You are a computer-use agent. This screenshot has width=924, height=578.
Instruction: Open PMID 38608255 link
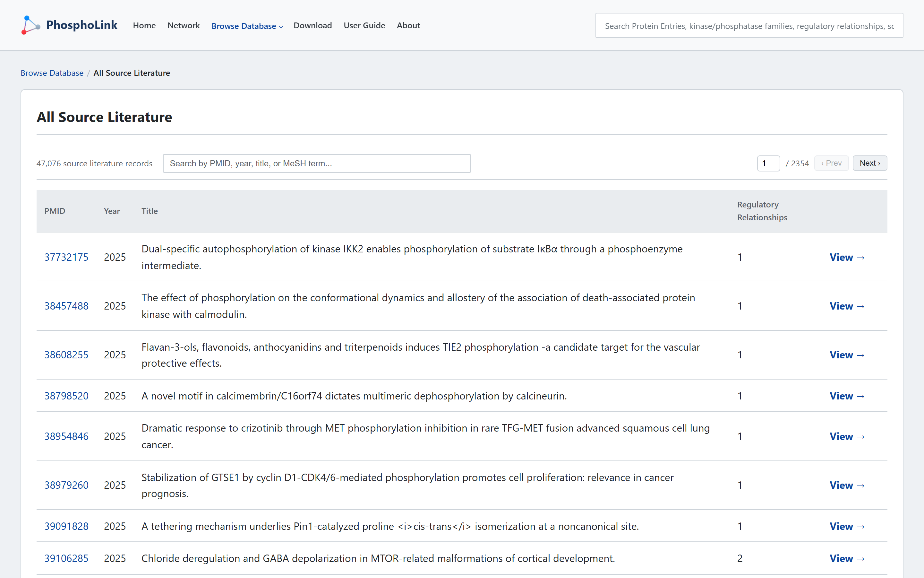[x=66, y=355]
